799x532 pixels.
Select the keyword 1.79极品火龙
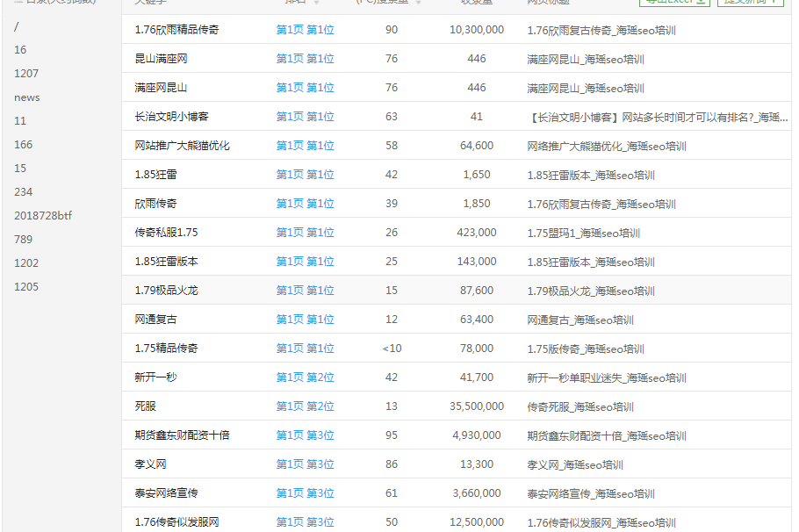click(167, 291)
